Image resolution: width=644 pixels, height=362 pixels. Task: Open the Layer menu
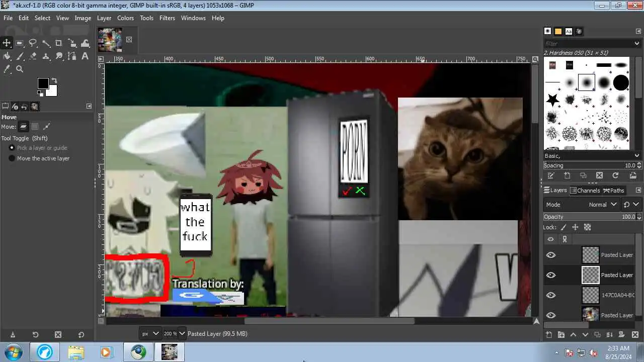(104, 18)
